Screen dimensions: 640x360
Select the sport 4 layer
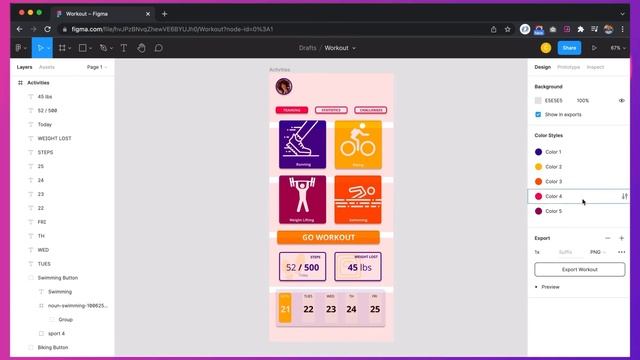(x=56, y=333)
